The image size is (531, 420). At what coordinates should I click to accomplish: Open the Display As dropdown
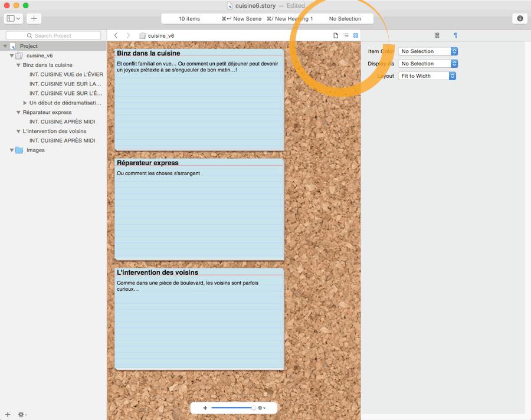[428, 63]
